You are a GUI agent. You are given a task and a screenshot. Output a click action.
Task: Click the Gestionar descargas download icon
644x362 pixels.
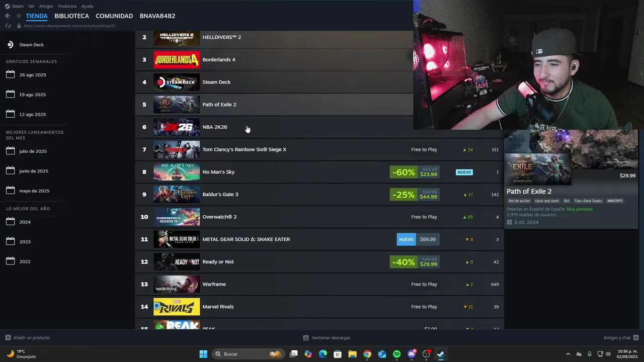305,338
